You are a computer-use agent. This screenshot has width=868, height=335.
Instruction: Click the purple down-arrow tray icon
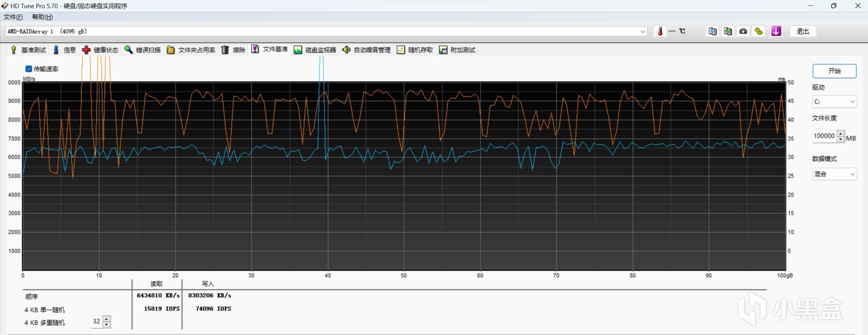tap(776, 31)
